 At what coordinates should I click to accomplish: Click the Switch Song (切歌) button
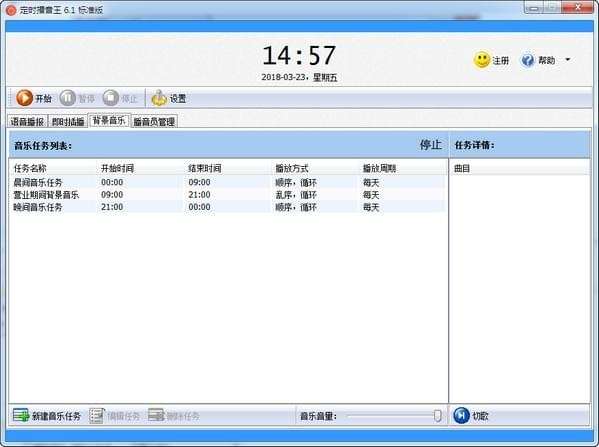coord(471,415)
